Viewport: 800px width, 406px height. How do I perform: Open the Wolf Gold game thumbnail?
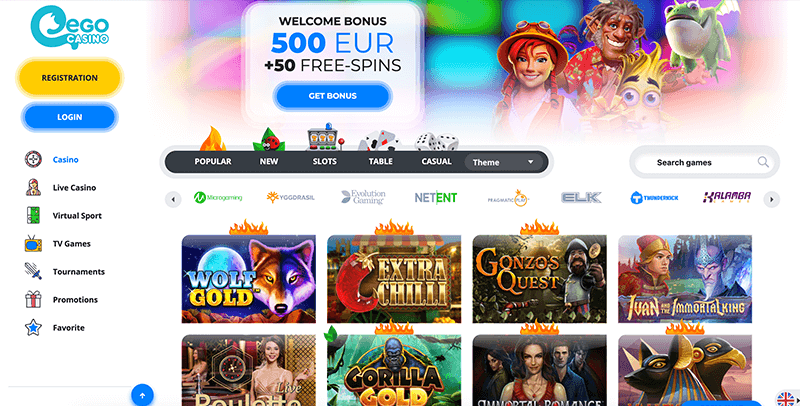click(x=248, y=278)
